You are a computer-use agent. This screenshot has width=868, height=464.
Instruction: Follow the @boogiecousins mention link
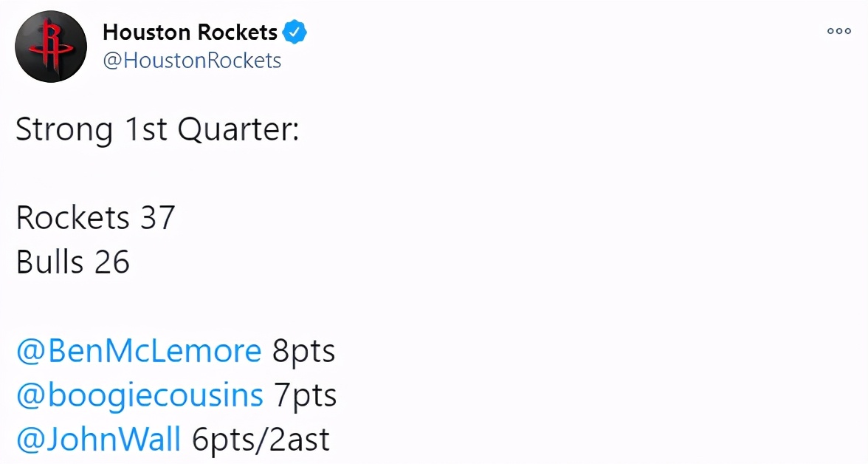pyautogui.click(x=139, y=395)
